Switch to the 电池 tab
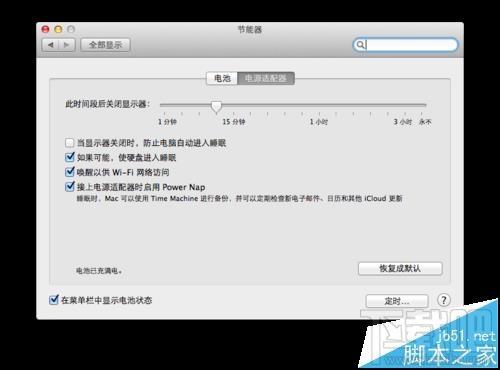Screen dimensions: 500x370 [222, 78]
